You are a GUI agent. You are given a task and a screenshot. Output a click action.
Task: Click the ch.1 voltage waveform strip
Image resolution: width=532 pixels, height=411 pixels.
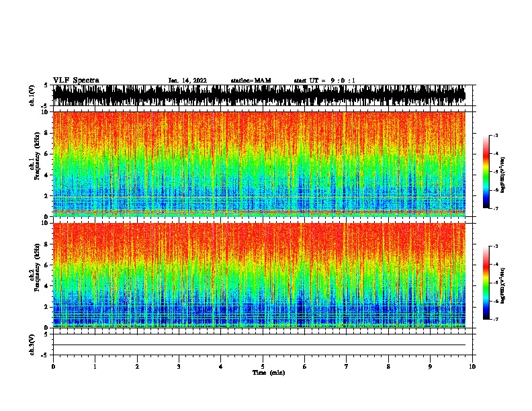click(x=259, y=95)
